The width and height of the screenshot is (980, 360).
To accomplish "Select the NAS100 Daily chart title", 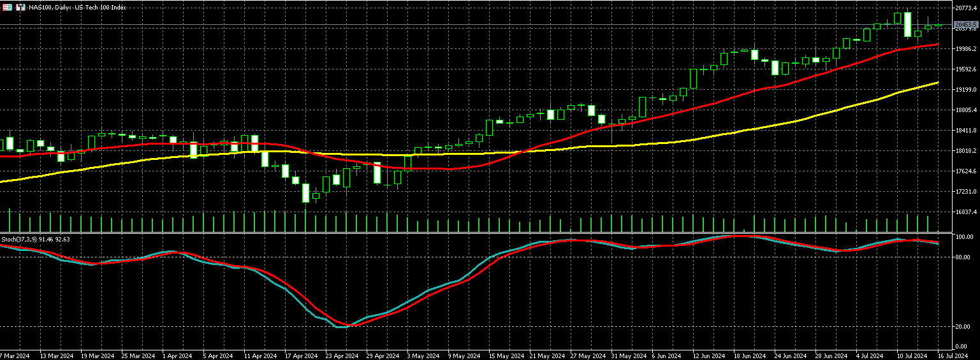I will coord(77,7).
